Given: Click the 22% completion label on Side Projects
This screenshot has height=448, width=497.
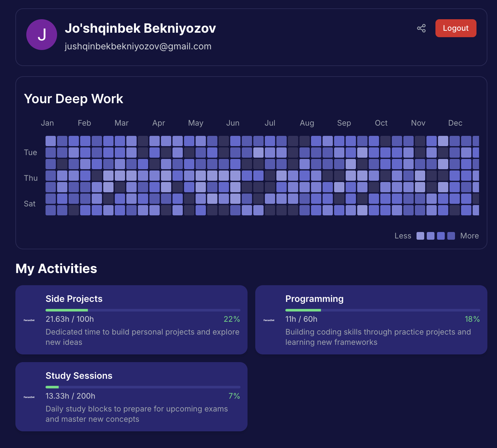Looking at the screenshot, I should click(232, 319).
